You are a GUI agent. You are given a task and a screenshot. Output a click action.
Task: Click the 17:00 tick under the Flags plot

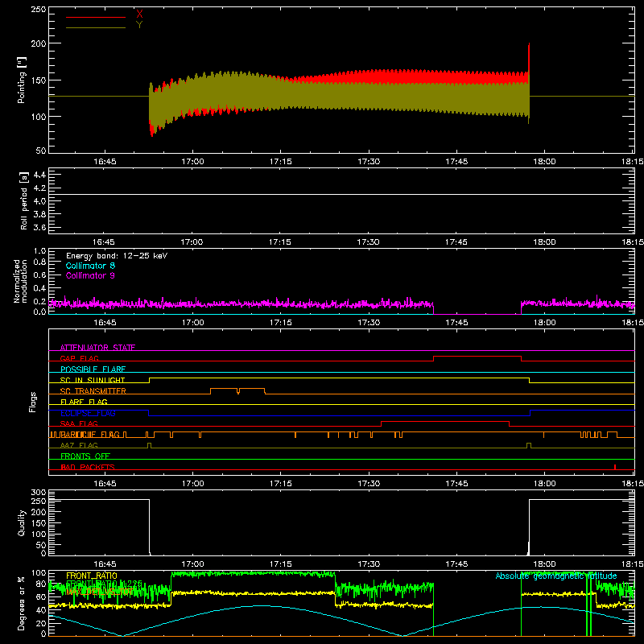[192, 484]
